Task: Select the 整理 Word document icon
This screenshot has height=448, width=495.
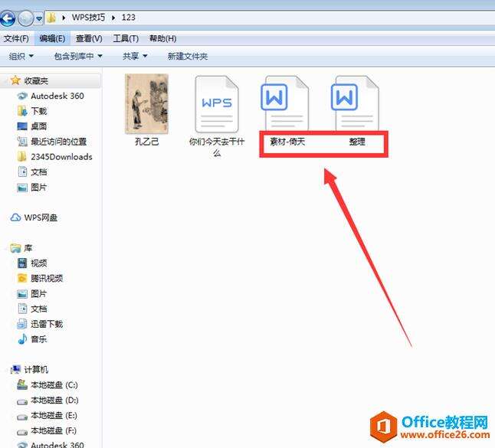Action: pyautogui.click(x=355, y=103)
